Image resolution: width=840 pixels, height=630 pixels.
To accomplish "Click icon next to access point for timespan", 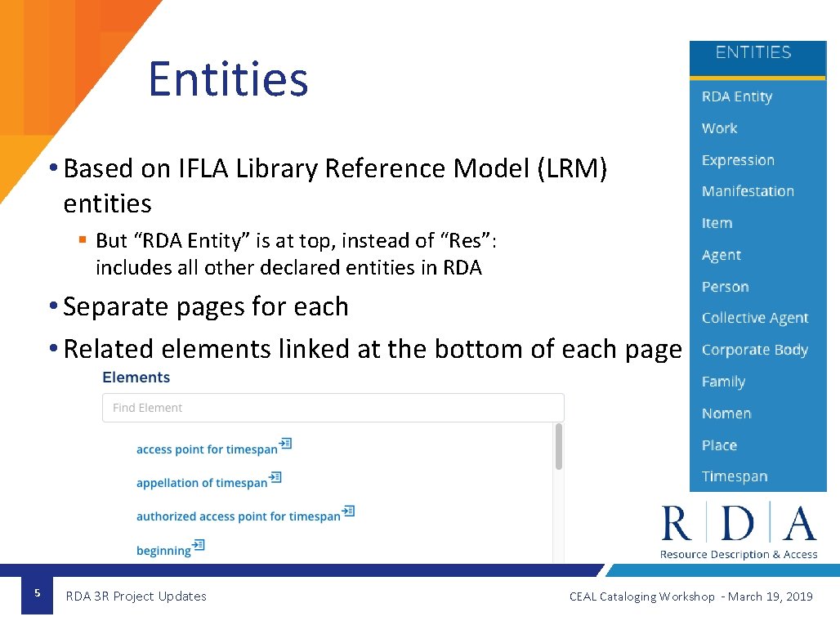I will (x=285, y=443).
